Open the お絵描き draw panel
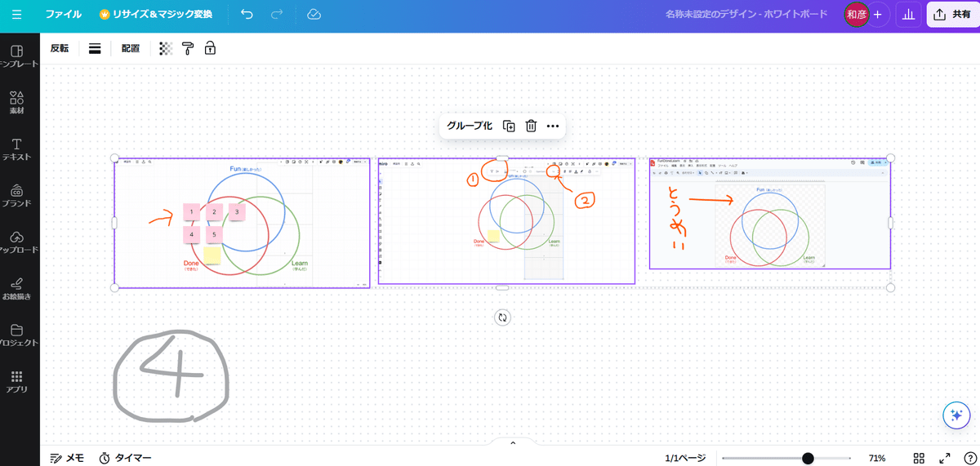Screen dimensions: 980x466 pos(17,289)
